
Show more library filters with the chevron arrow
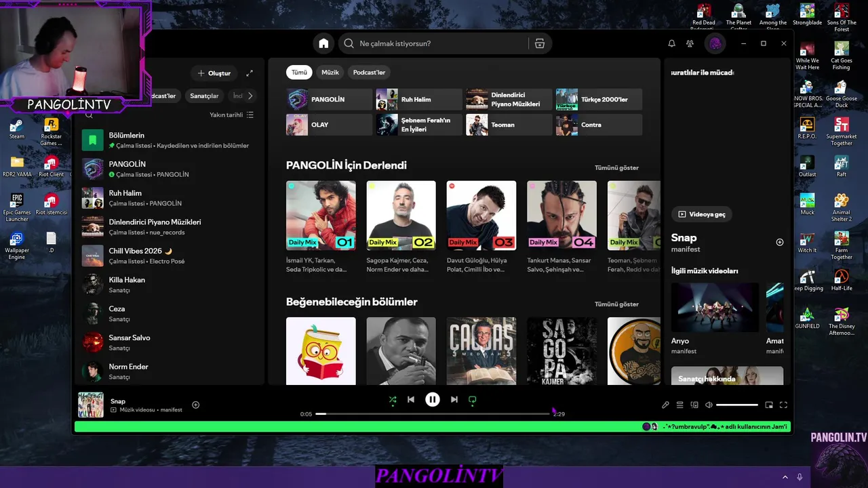pos(250,96)
